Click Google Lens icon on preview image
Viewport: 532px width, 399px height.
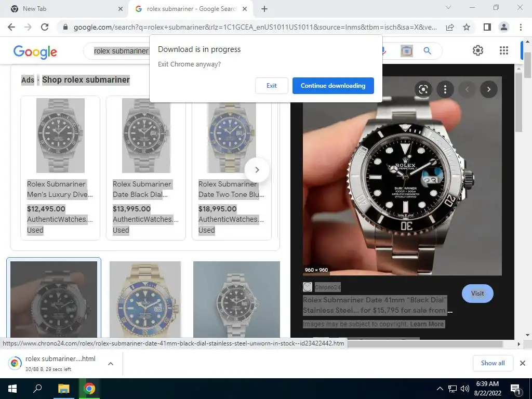pos(423,89)
